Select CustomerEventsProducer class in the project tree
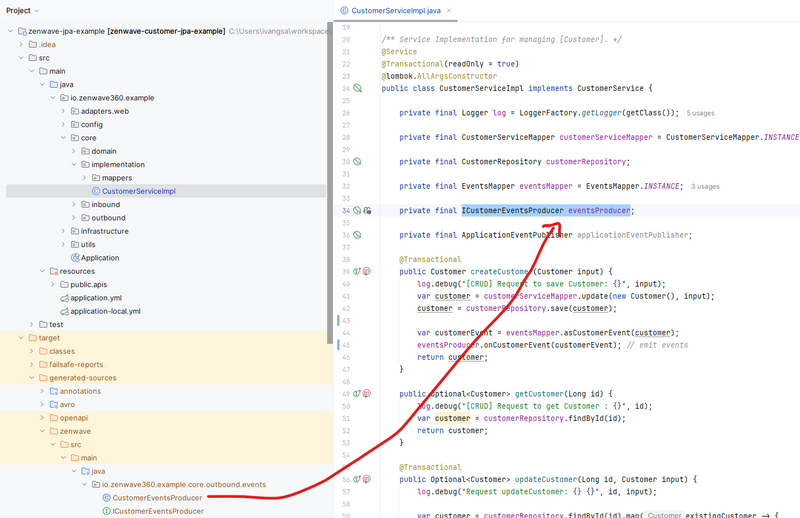800x518 pixels. [x=157, y=497]
